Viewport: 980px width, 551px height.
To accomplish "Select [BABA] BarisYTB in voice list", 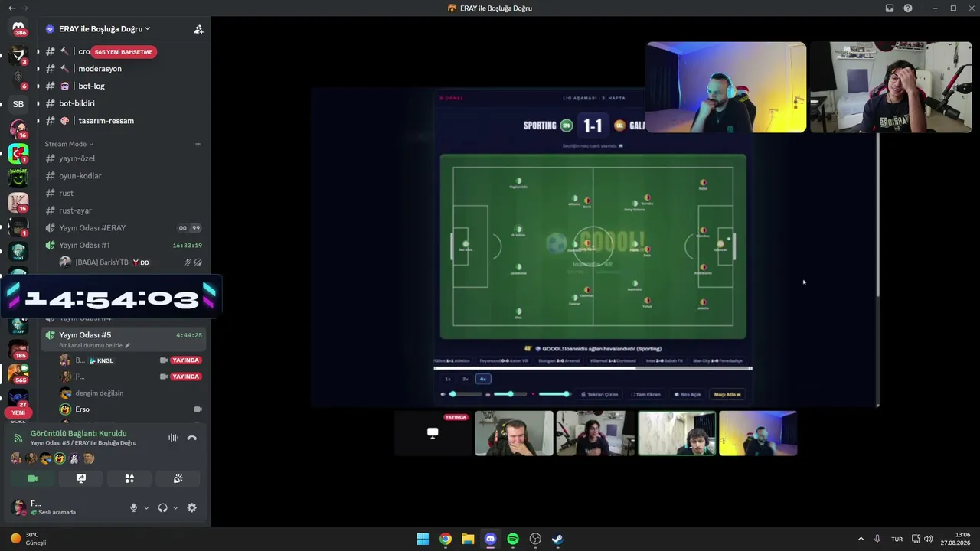I will point(130,262).
